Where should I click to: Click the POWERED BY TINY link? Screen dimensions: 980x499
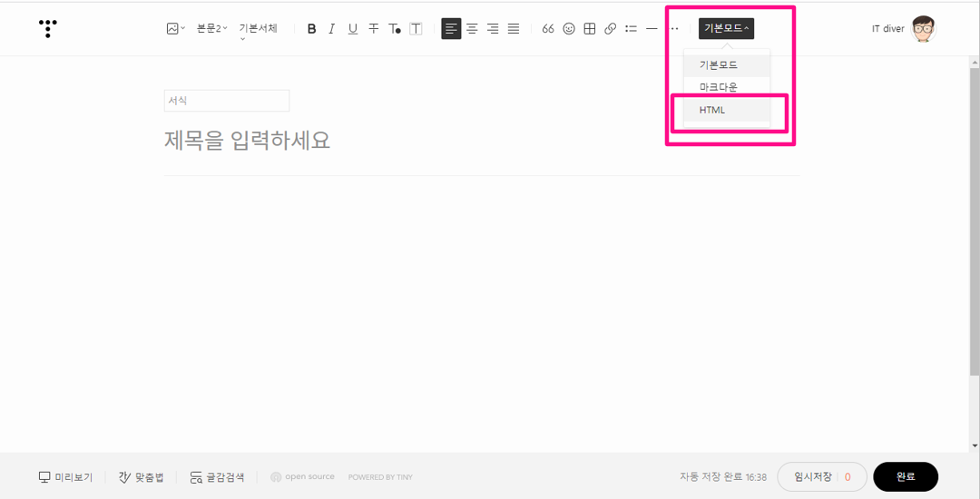(x=380, y=477)
